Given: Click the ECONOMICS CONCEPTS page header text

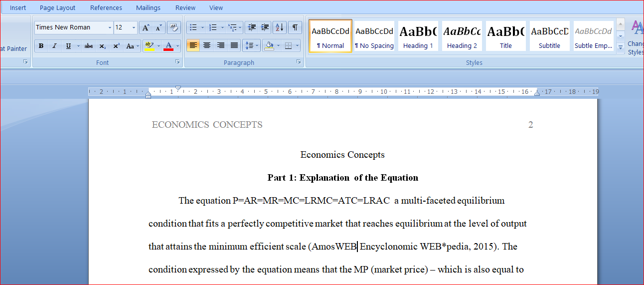Looking at the screenshot, I should tap(207, 125).
